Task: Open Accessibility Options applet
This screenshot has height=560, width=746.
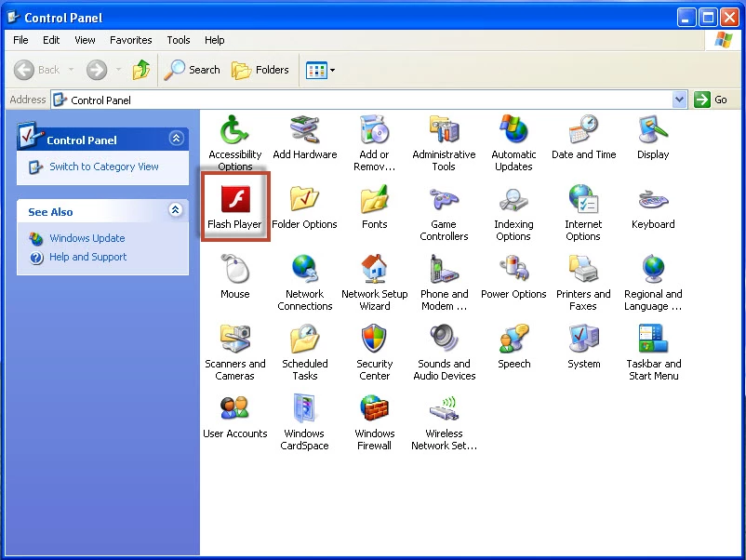Action: pos(234,129)
